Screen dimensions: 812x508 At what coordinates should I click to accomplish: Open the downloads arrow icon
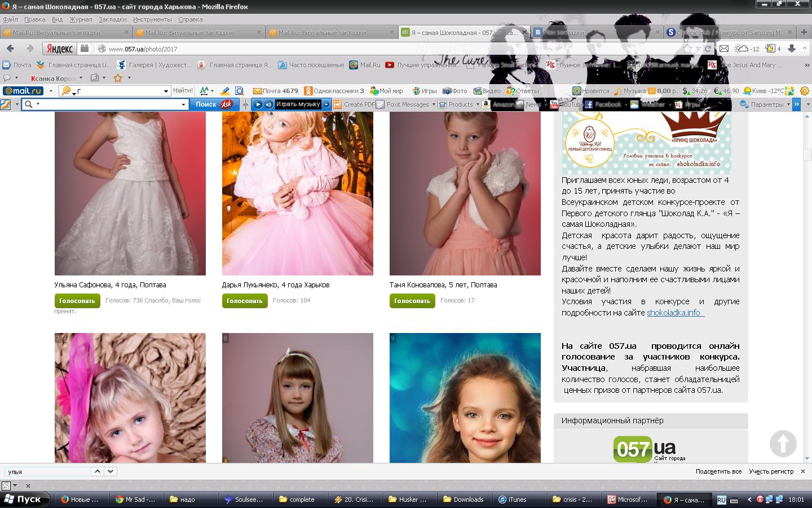coord(791,49)
